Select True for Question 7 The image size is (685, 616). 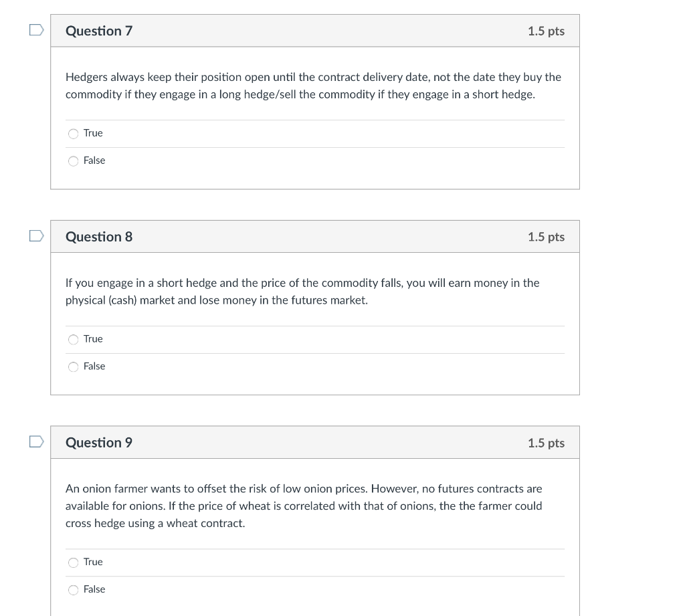tap(73, 134)
